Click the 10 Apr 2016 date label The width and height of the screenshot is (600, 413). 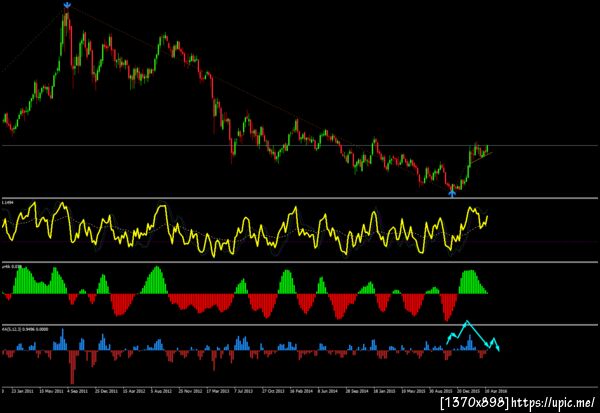pos(495,391)
